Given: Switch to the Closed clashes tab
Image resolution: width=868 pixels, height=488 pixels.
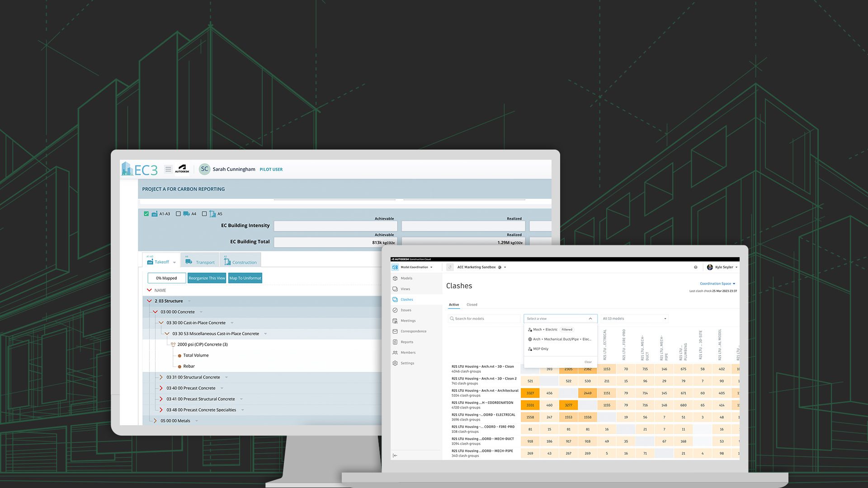Looking at the screenshot, I should coord(472,305).
